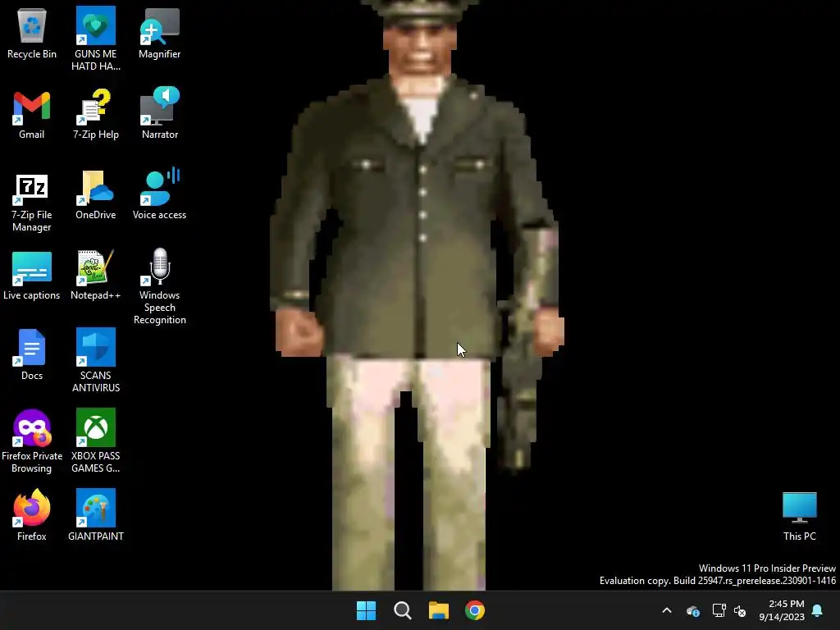Open the Windows Start menu

point(367,610)
